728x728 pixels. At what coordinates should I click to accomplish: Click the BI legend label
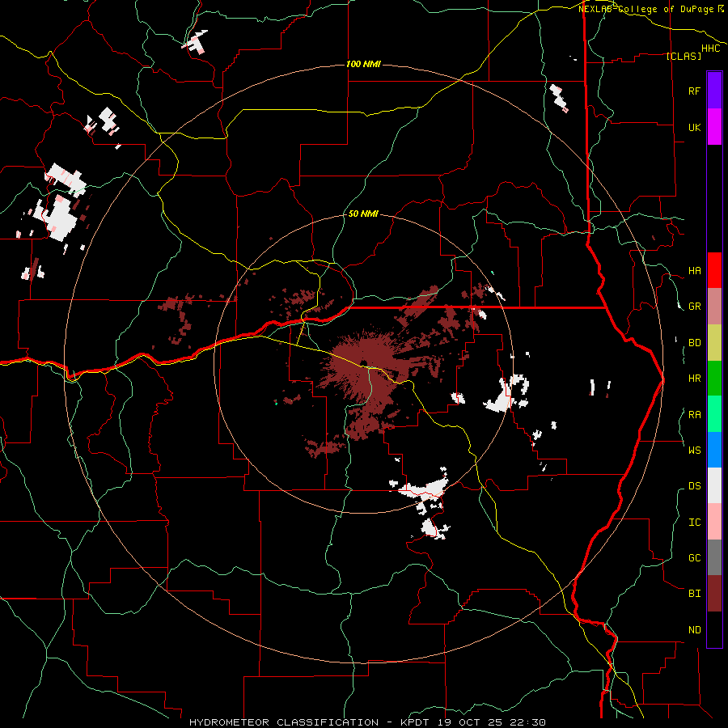pos(694,594)
